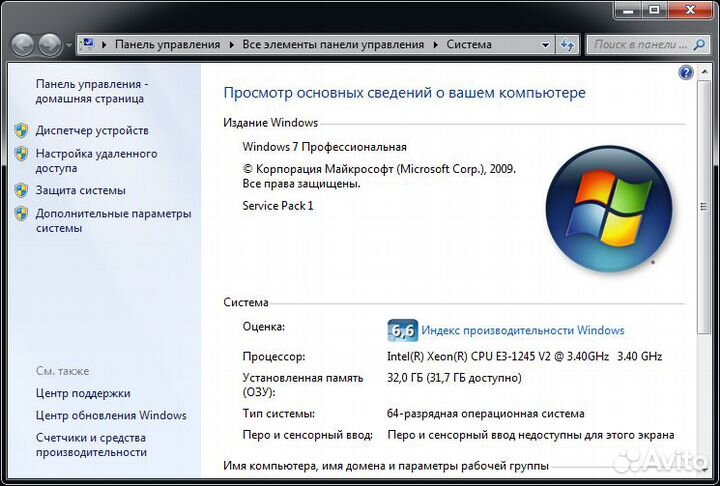Image resolution: width=720 pixels, height=486 pixels.
Task: Click the 64-разрядная операционная система value
Action: pos(485,413)
